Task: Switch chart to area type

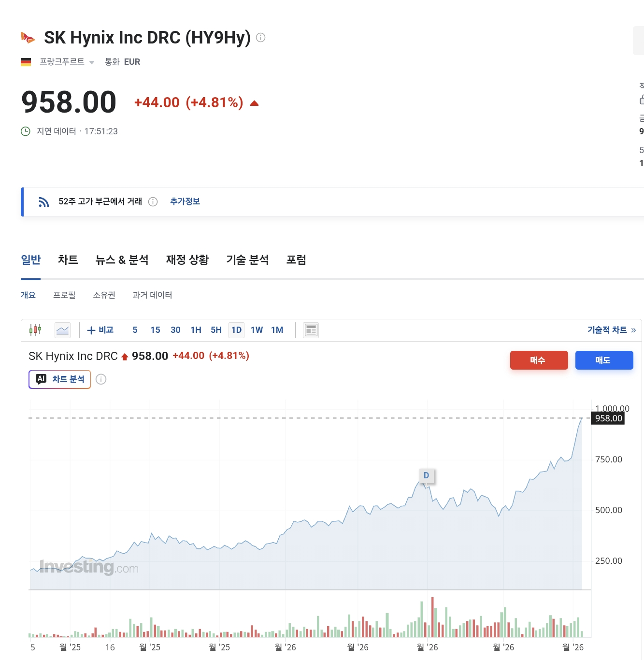Action: 63,330
